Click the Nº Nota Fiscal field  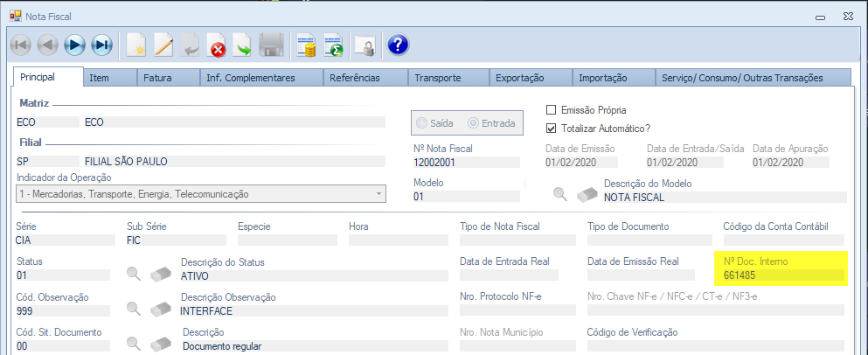tap(466, 163)
